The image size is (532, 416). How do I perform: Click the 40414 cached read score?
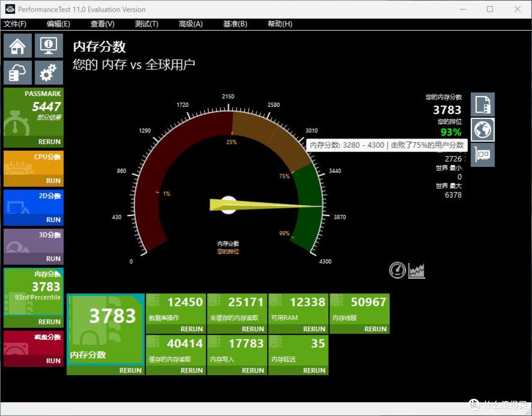(x=185, y=344)
